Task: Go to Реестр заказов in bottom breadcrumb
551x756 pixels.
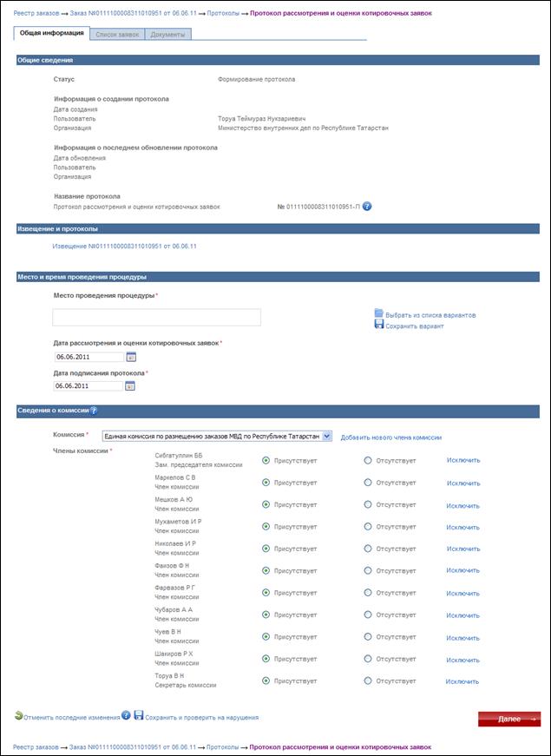Action: point(36,746)
